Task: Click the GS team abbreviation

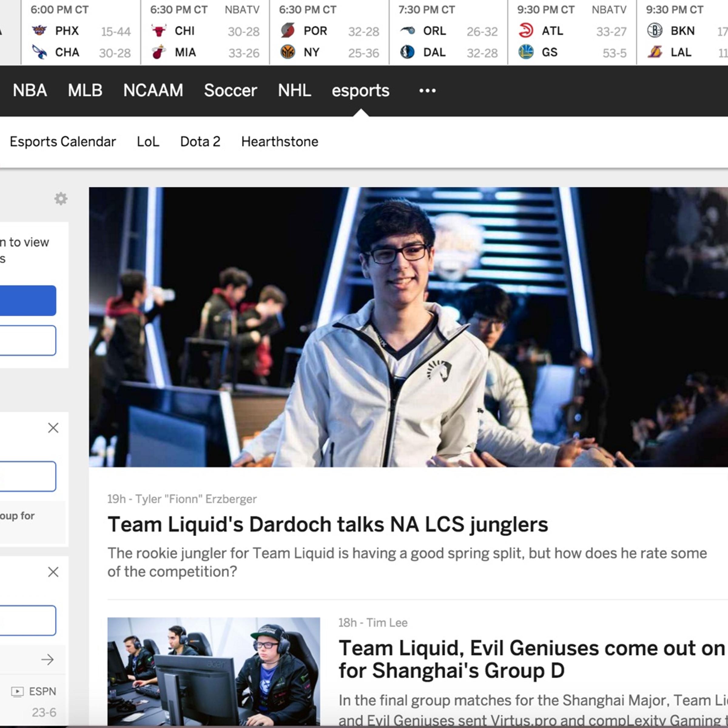Action: coord(549,52)
